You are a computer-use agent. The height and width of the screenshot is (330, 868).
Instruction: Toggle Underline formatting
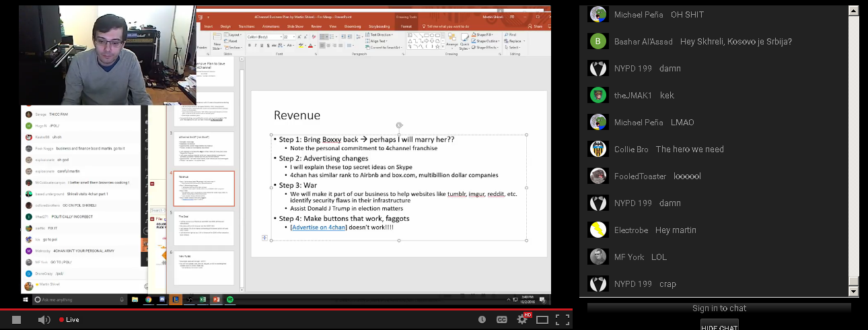point(262,45)
